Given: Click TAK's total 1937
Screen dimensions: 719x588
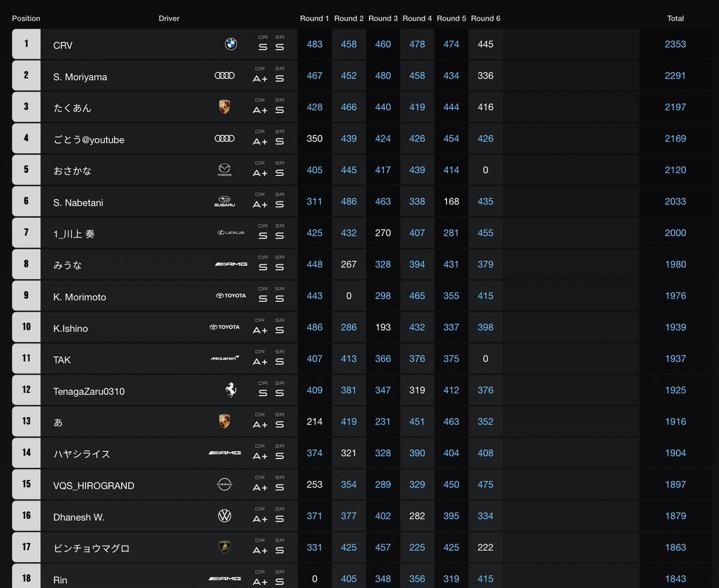Looking at the screenshot, I should pyautogui.click(x=675, y=358).
